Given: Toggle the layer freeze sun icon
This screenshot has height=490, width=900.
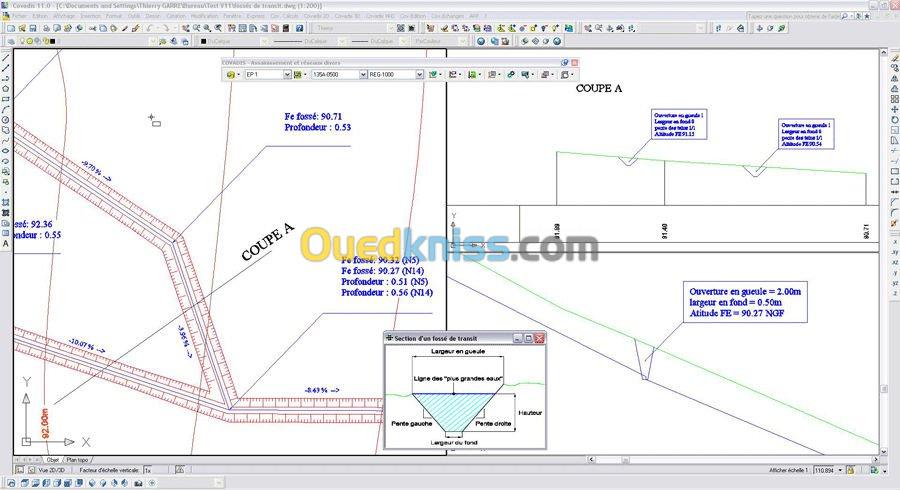Looking at the screenshot, I should click(31, 41).
